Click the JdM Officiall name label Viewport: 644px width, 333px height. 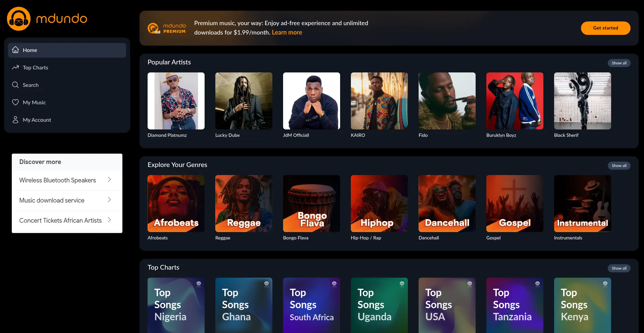tap(296, 135)
